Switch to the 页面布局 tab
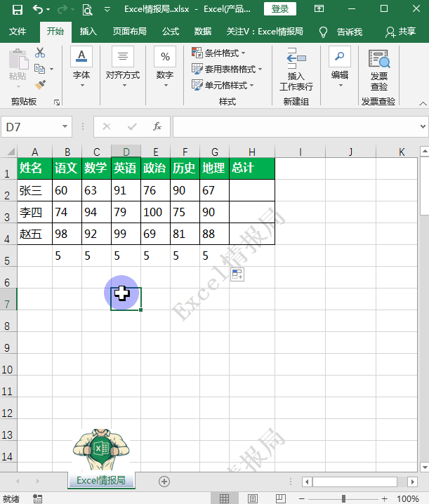 pos(130,32)
